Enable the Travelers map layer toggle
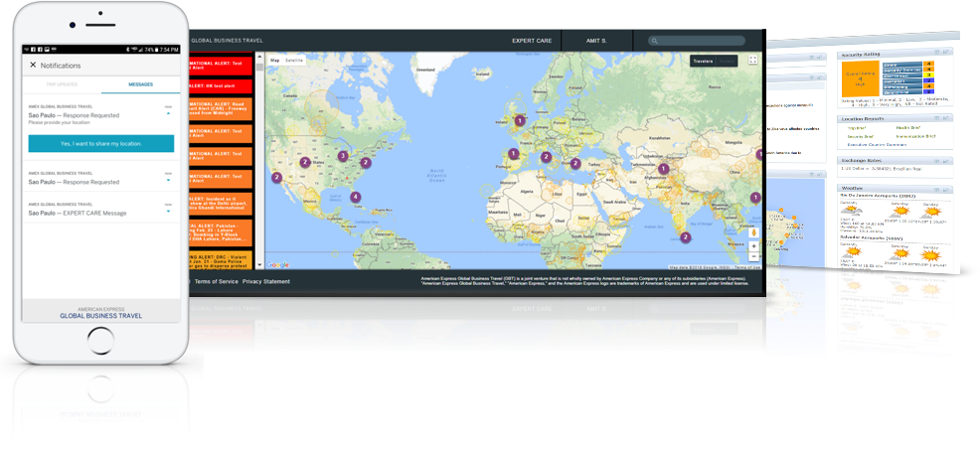The height and width of the screenshot is (455, 980). 703,61
